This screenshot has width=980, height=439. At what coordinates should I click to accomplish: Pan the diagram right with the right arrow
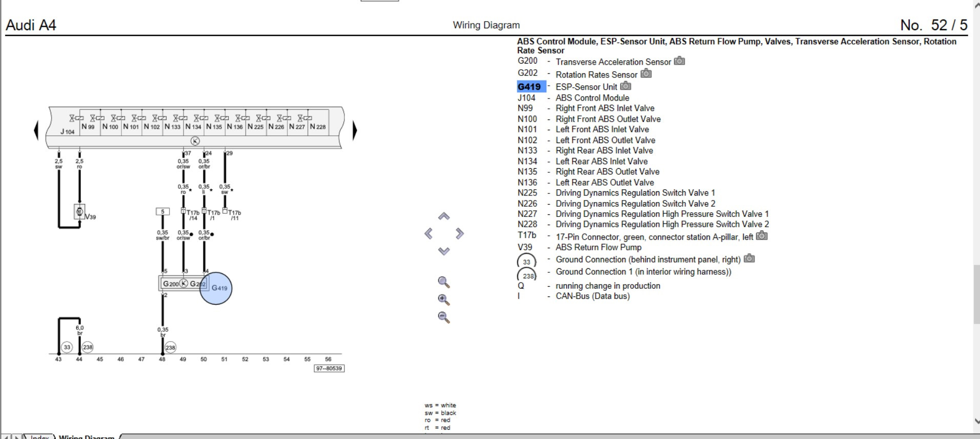tap(460, 234)
